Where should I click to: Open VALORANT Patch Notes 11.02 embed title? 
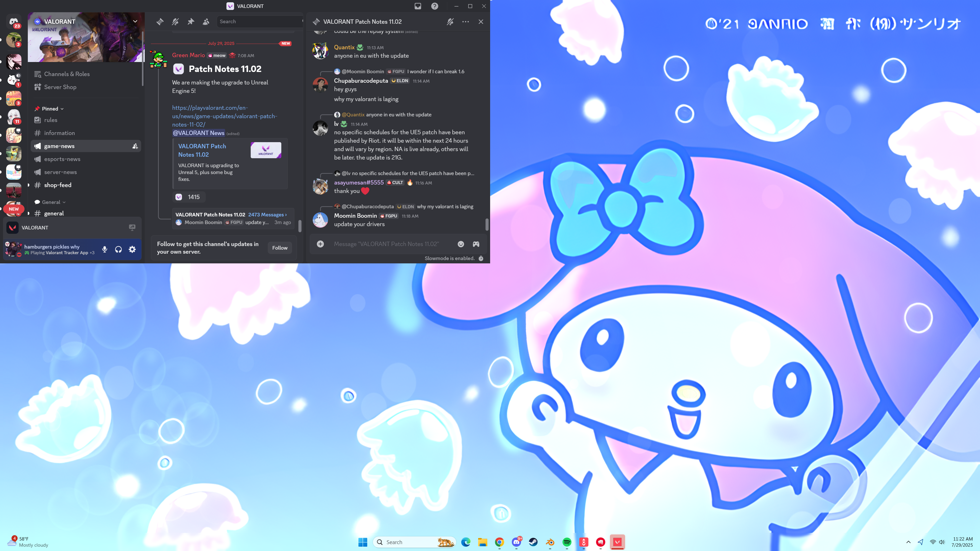click(x=202, y=150)
